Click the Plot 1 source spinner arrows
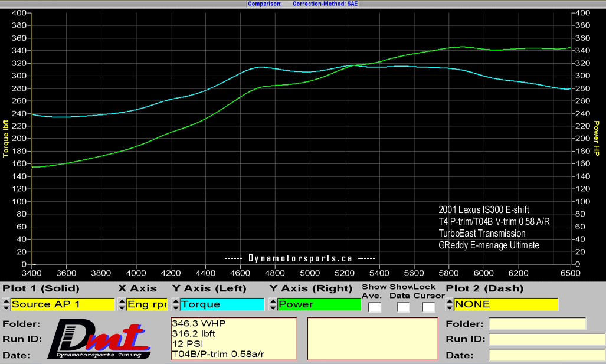This screenshot has height=364, width=606. tap(6, 304)
